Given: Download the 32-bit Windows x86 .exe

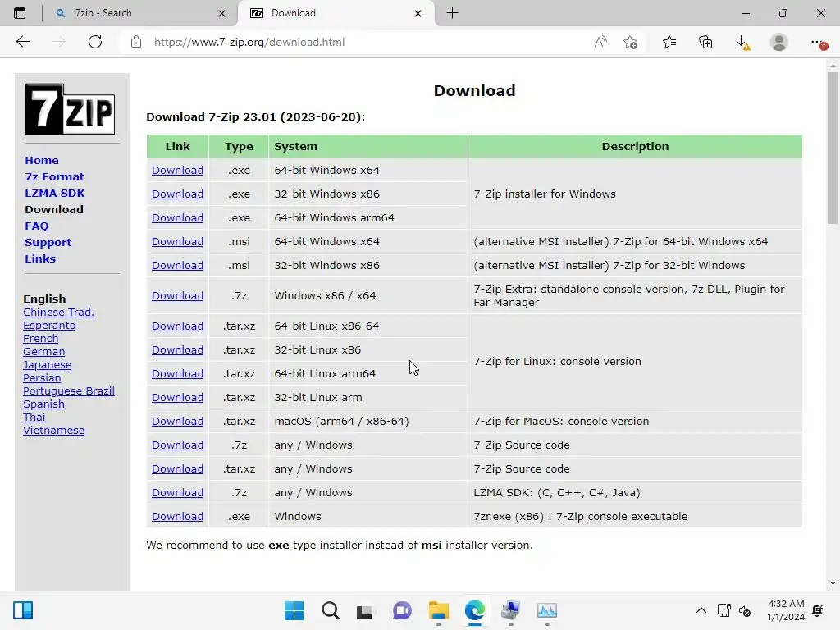Looking at the screenshot, I should [177, 194].
